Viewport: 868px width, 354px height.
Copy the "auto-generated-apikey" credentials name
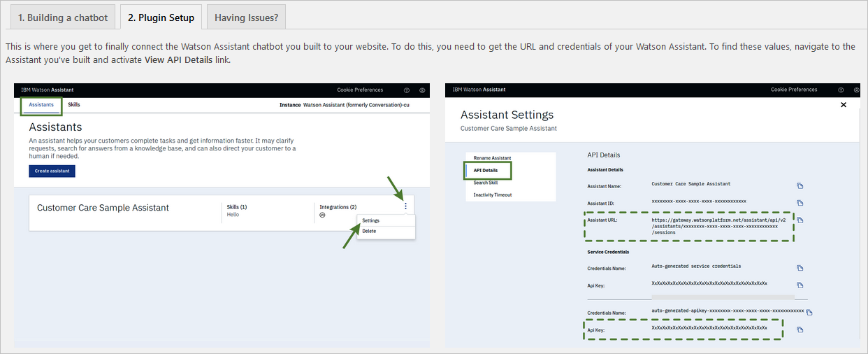coord(809,312)
